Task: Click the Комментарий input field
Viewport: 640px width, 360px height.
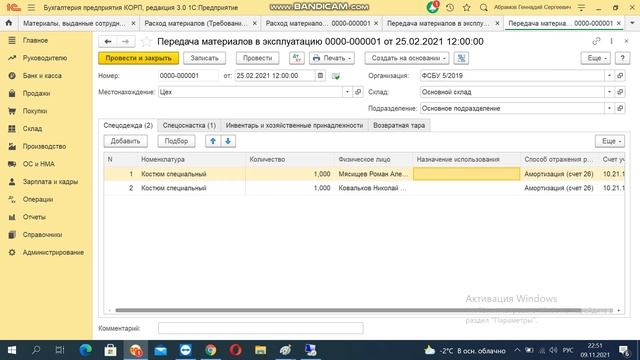Action: [x=260, y=328]
